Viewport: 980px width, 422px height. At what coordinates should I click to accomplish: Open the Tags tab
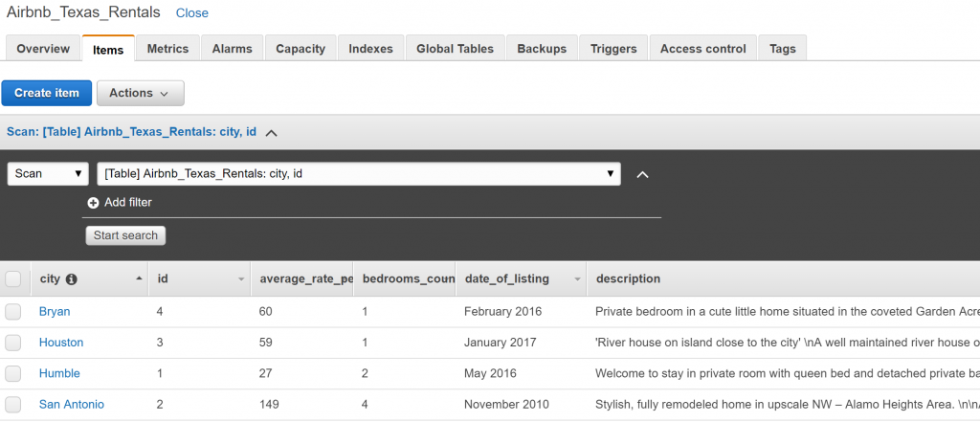(x=783, y=49)
